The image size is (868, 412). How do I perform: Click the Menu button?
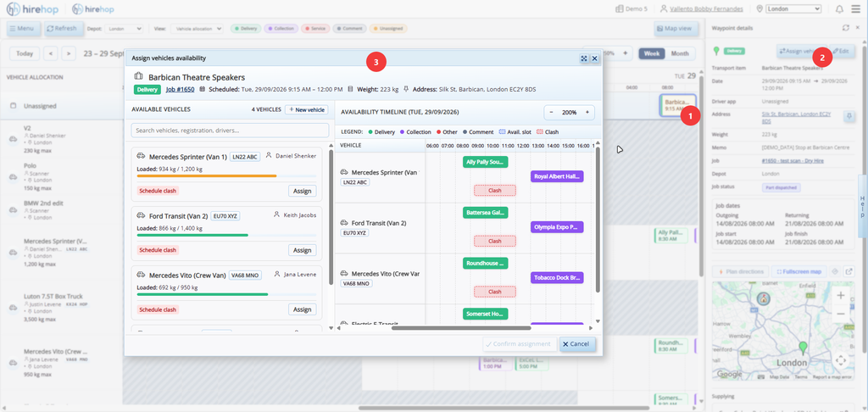23,28
